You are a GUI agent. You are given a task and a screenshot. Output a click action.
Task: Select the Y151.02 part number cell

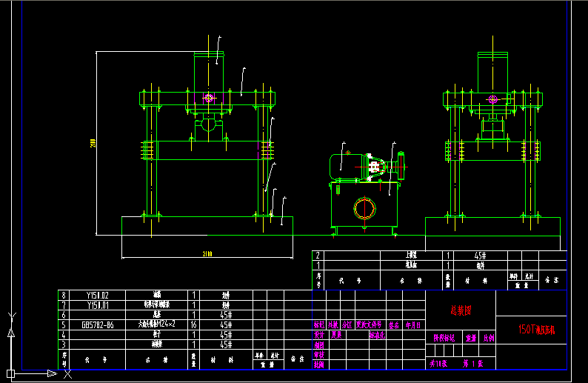coord(98,295)
